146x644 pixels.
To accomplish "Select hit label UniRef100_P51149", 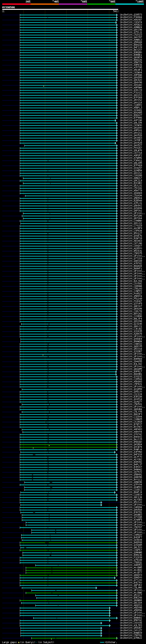I will 131,299.
